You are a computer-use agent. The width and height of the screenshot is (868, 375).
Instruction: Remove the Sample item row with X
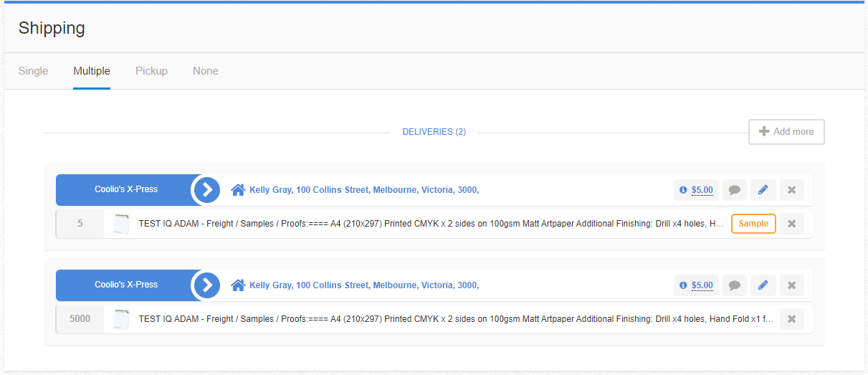click(x=792, y=224)
